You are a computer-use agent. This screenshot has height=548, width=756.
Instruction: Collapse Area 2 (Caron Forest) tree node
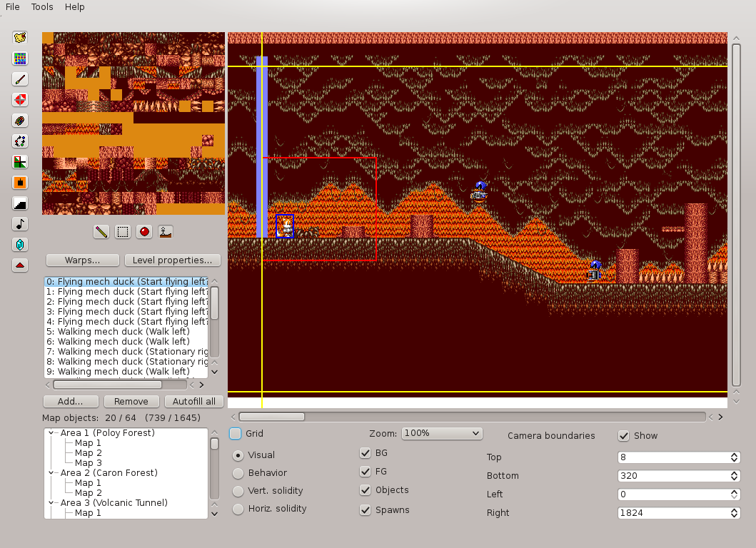pos(51,473)
